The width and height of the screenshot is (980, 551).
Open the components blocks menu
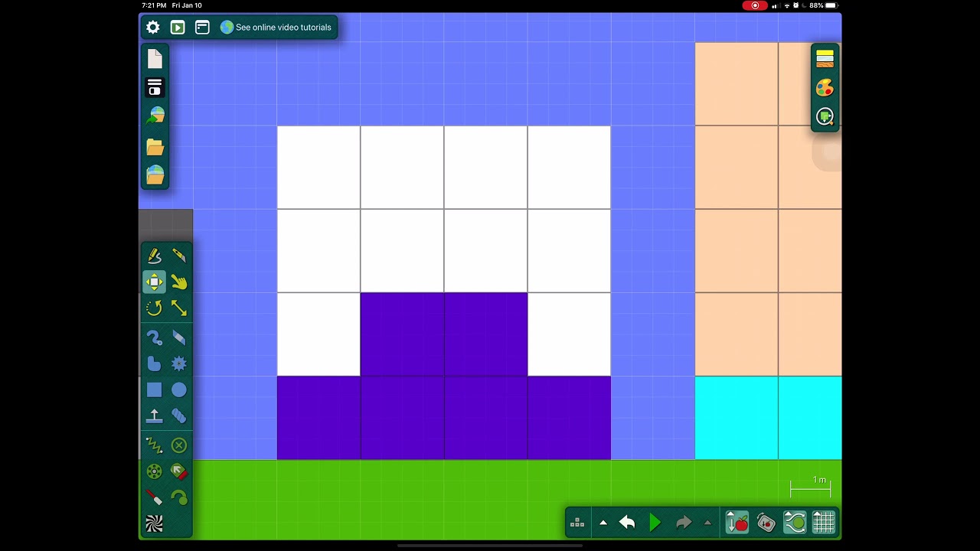[x=577, y=523]
